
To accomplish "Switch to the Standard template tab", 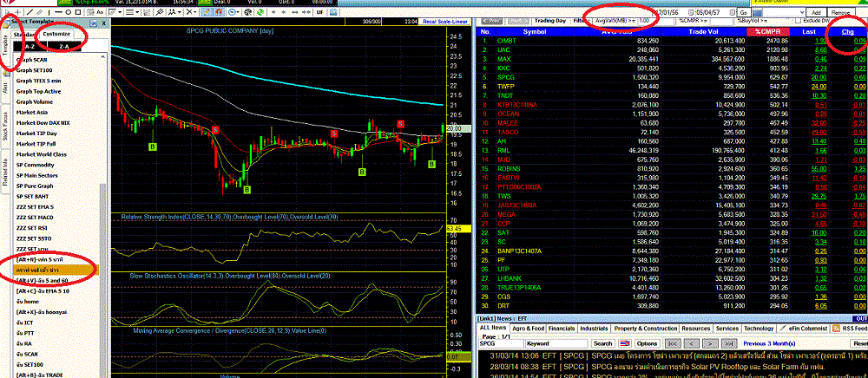I will click(x=25, y=35).
